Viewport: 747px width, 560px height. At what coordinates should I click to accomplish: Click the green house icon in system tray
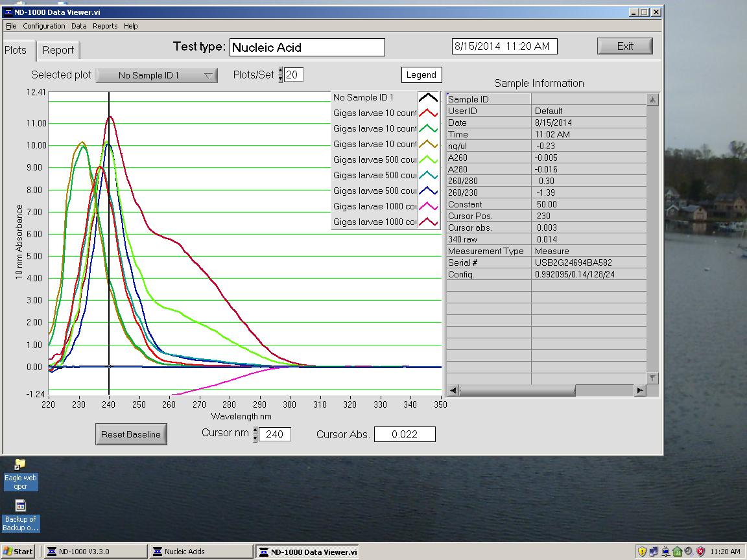click(677, 552)
